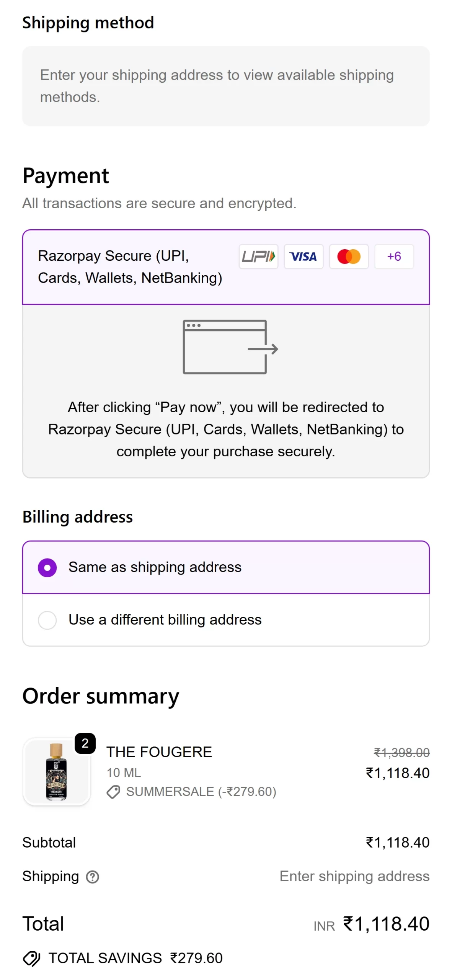Click the SUMMERSALE discount tag icon

pyautogui.click(x=113, y=792)
